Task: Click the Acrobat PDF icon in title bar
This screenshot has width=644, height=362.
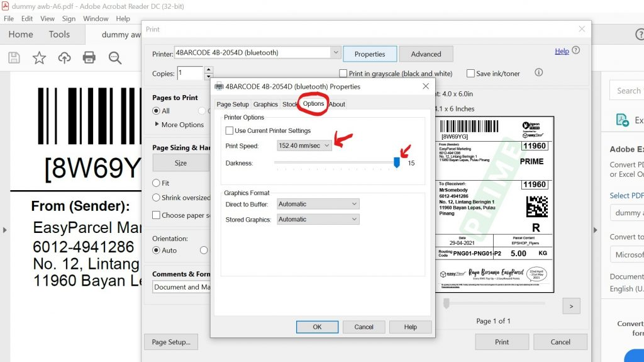Action: click(x=5, y=6)
